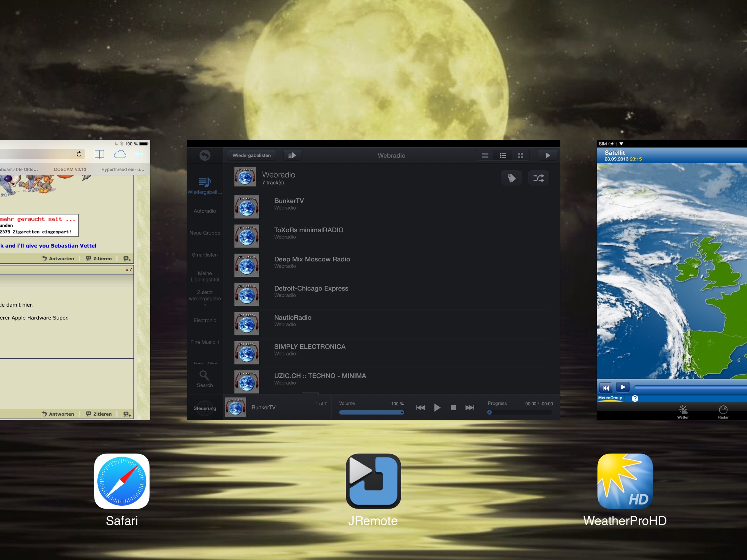Tap the Safari app icon

click(122, 481)
